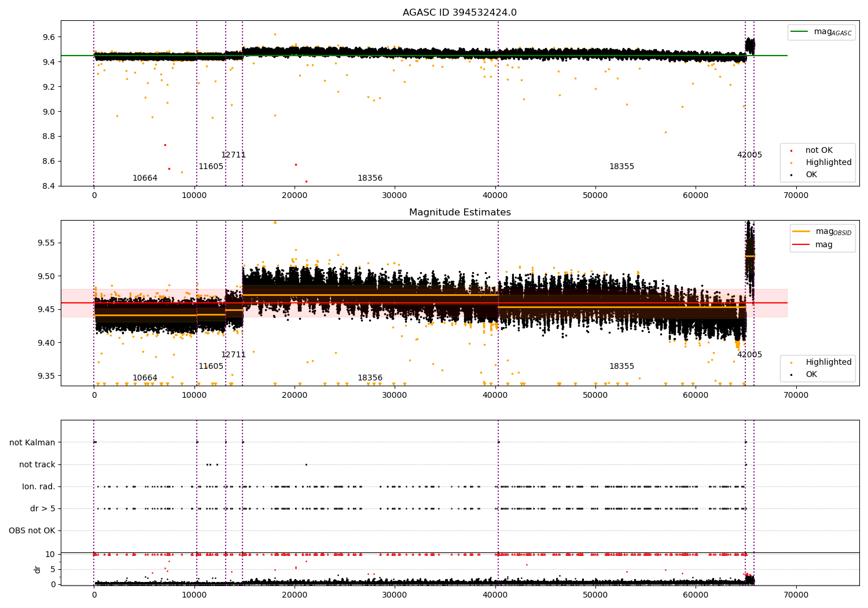Image resolution: width=868 pixels, height=608 pixels.
Task: Click obsid label 42005 in middle plot
Action: (749, 355)
